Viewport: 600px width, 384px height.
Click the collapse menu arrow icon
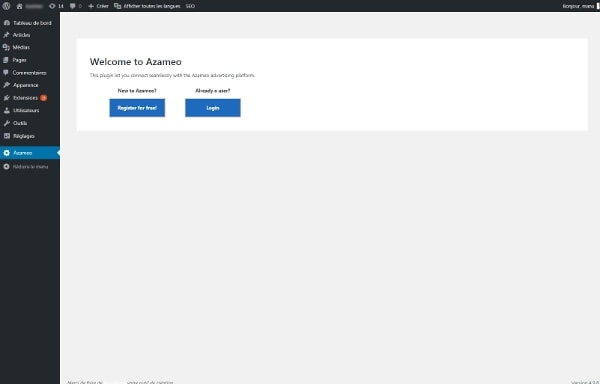click(x=7, y=167)
